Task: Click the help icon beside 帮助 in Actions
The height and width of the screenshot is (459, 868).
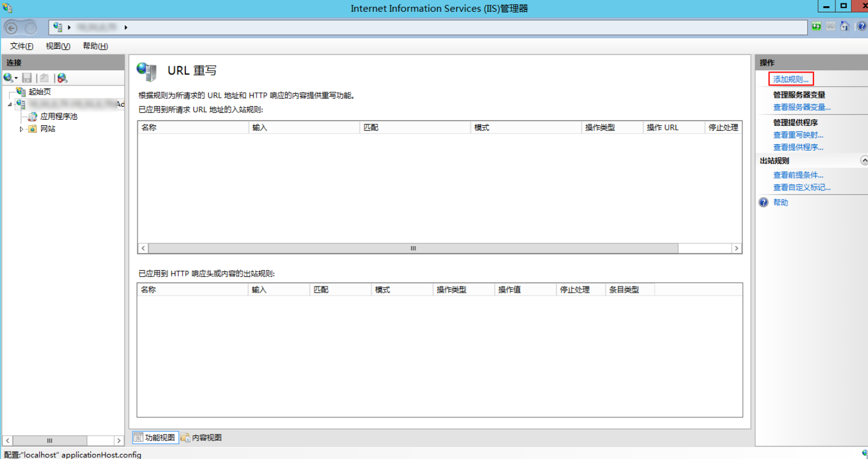Action: (764, 202)
